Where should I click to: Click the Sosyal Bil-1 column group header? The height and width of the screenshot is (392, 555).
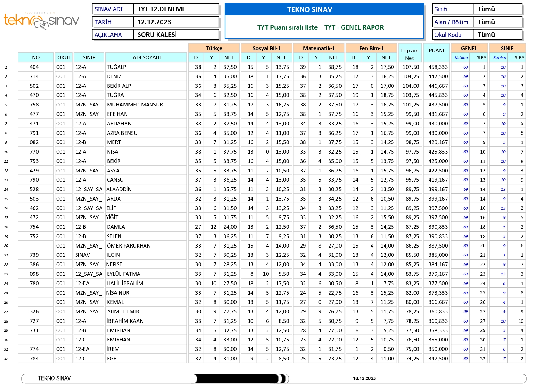pos(266,48)
